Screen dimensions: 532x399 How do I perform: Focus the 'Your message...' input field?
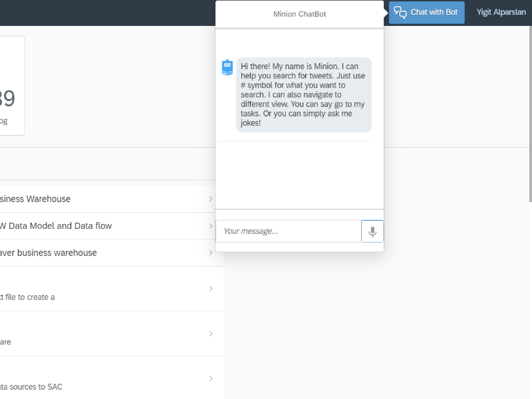[288, 231]
